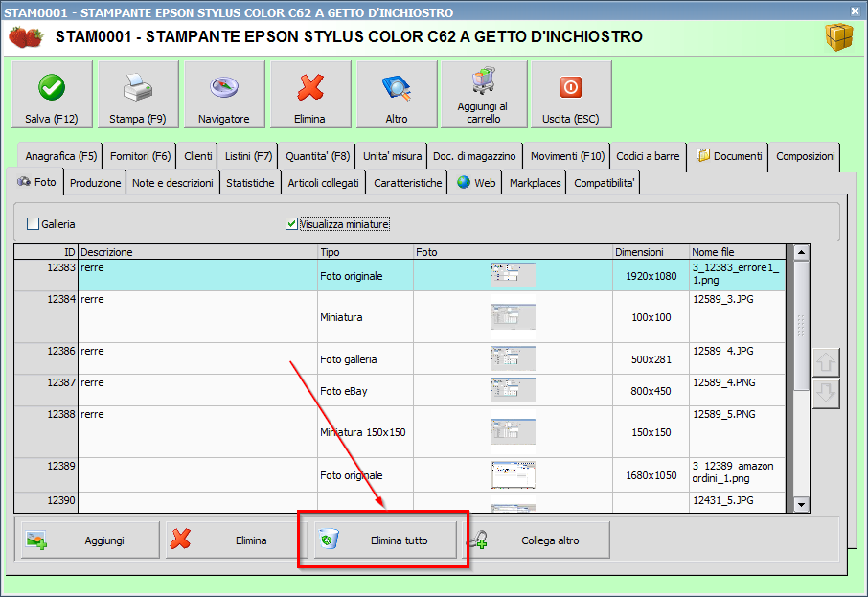
Task: Go to the Caratteristiche tab
Action: tap(407, 183)
